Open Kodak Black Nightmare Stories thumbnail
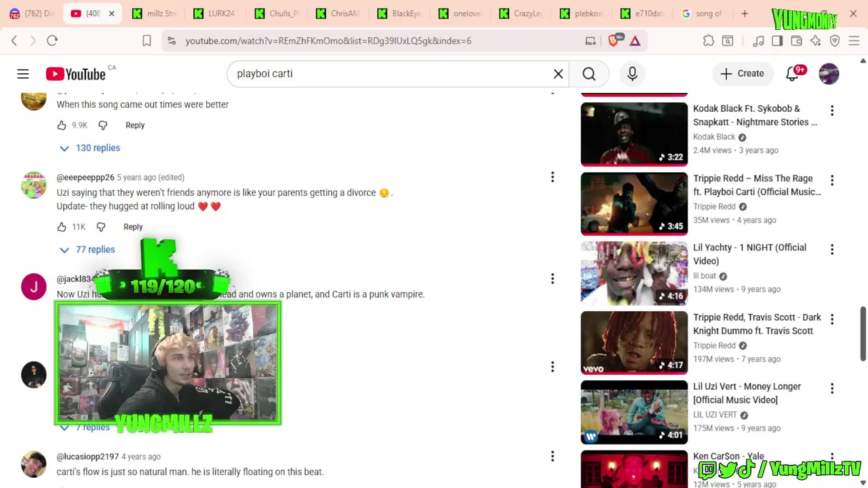Image resolution: width=868 pixels, height=488 pixels. pyautogui.click(x=634, y=134)
